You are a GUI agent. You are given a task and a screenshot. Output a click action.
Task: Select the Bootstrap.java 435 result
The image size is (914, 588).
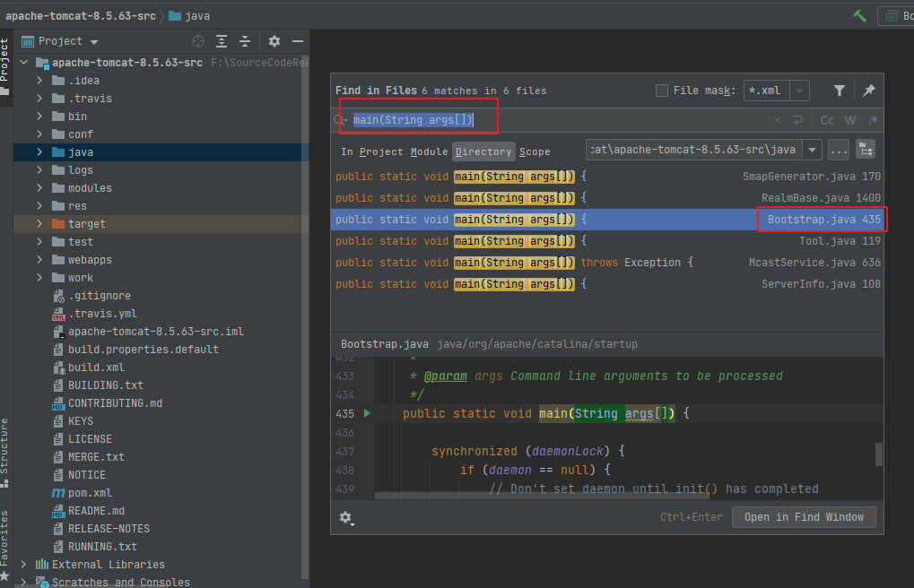607,220
